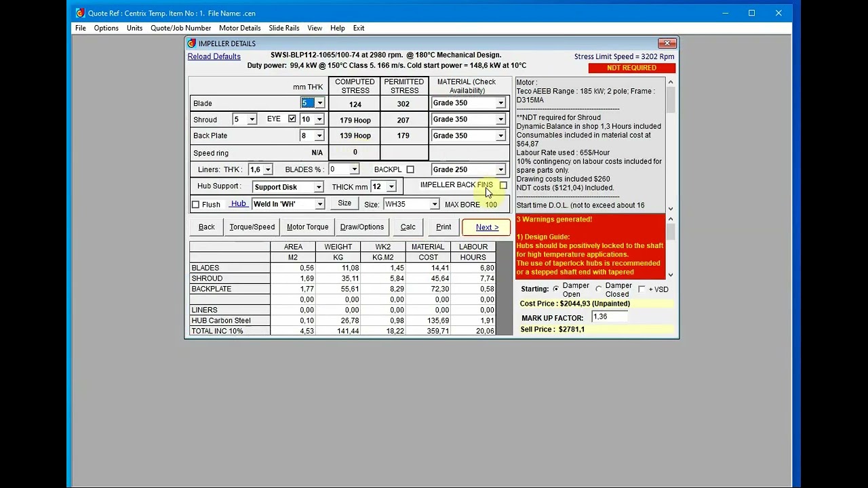Viewport: 868px width, 488px height.
Task: Tick the Flush checkbox
Action: point(196,205)
